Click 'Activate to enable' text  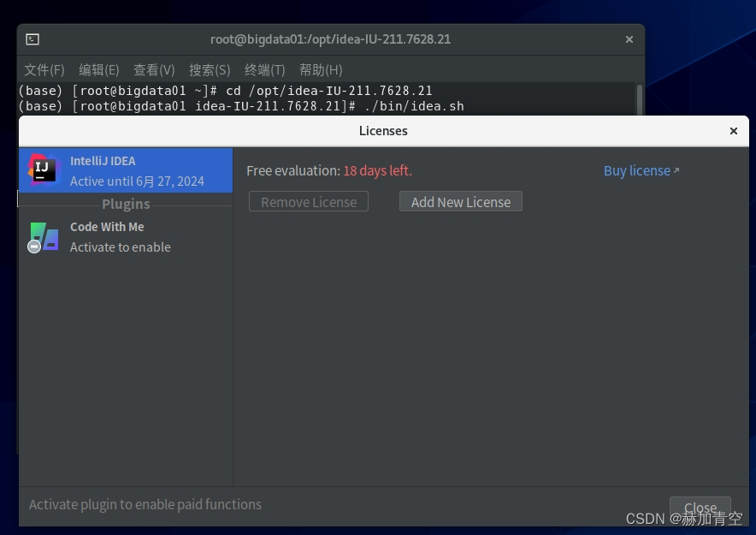120,247
